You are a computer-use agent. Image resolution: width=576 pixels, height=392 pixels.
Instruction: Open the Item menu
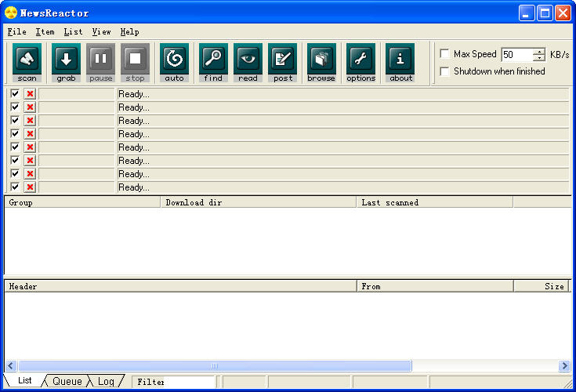(x=45, y=32)
